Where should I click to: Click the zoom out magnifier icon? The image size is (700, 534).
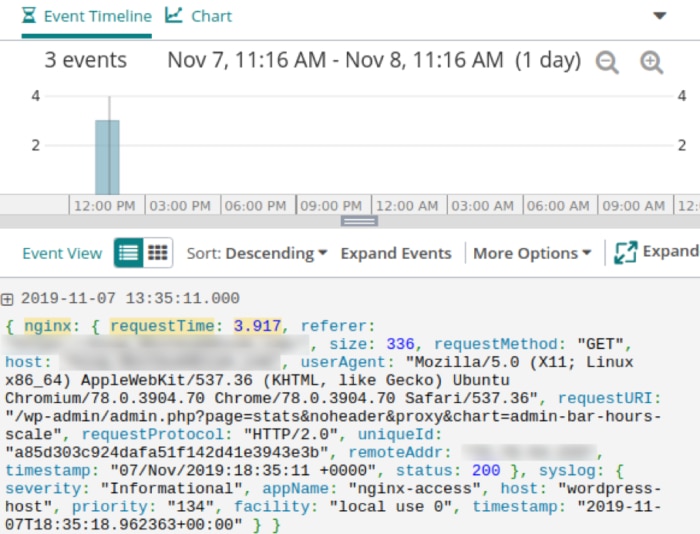[607, 62]
